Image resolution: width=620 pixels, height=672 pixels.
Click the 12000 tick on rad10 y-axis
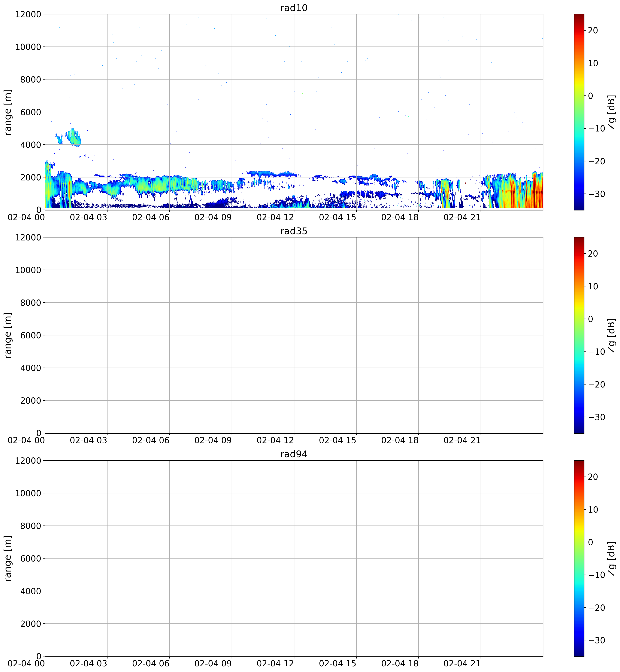(x=28, y=14)
